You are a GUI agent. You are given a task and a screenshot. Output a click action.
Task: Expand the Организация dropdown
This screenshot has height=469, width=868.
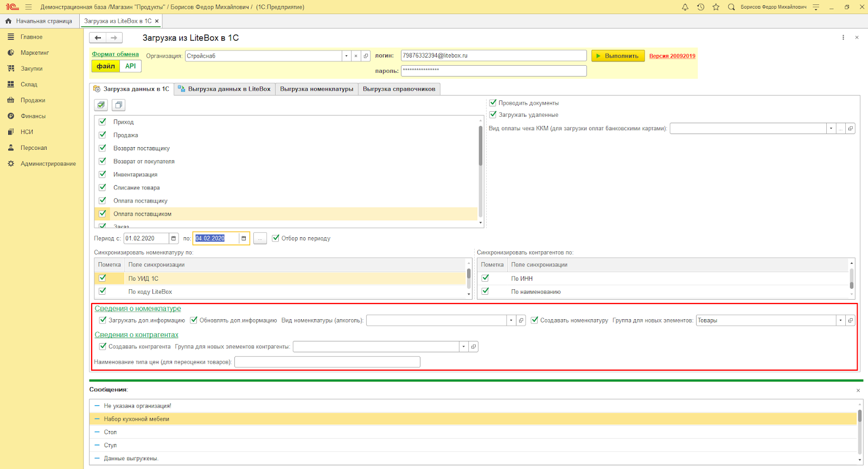pyautogui.click(x=346, y=56)
